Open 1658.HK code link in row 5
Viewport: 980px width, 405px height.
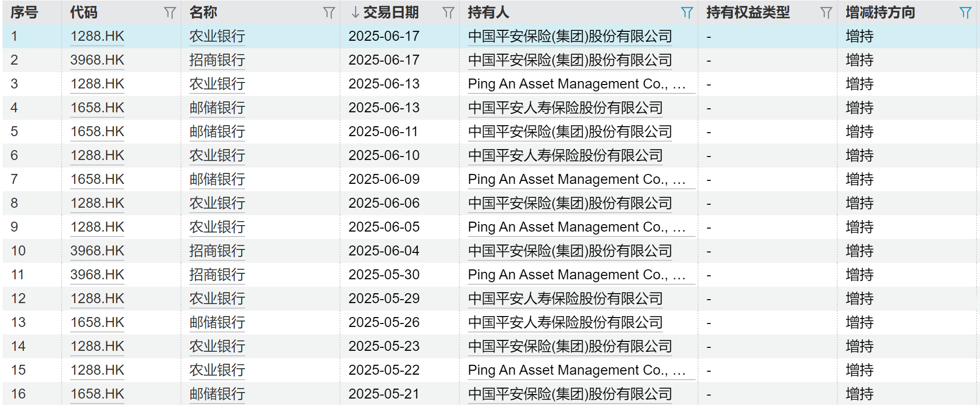click(97, 132)
